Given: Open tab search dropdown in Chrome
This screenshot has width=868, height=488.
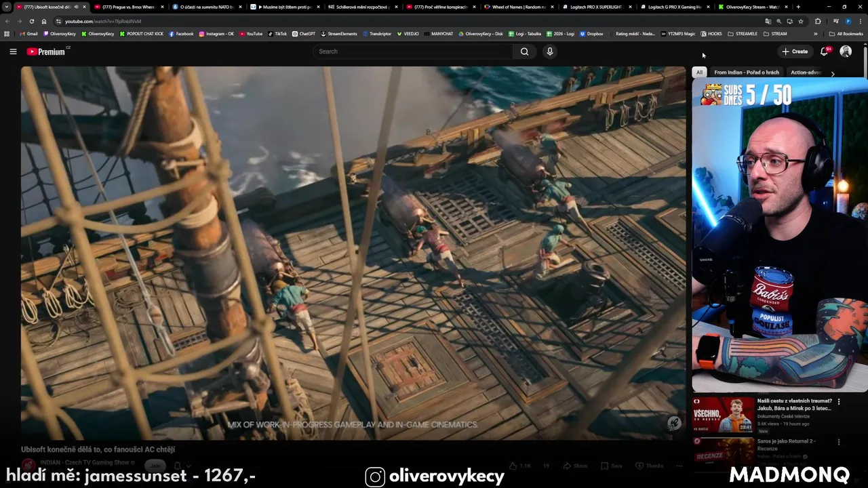Looking at the screenshot, I should 7,7.
